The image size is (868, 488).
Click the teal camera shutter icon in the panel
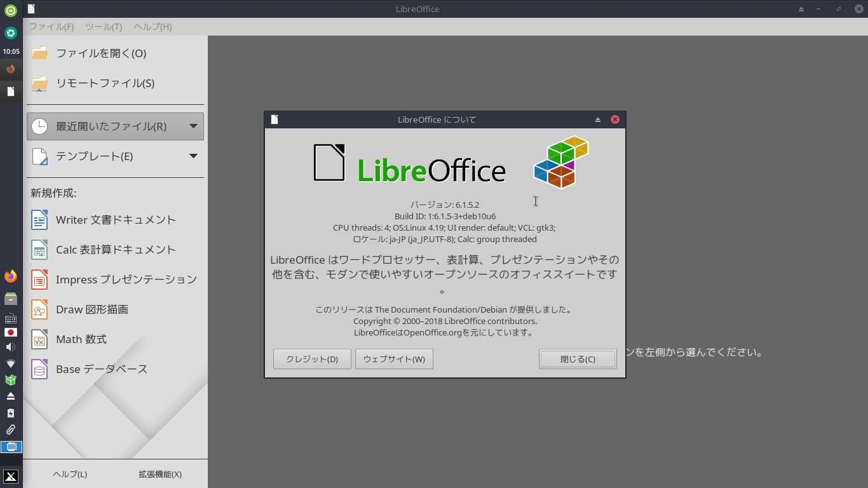click(11, 32)
